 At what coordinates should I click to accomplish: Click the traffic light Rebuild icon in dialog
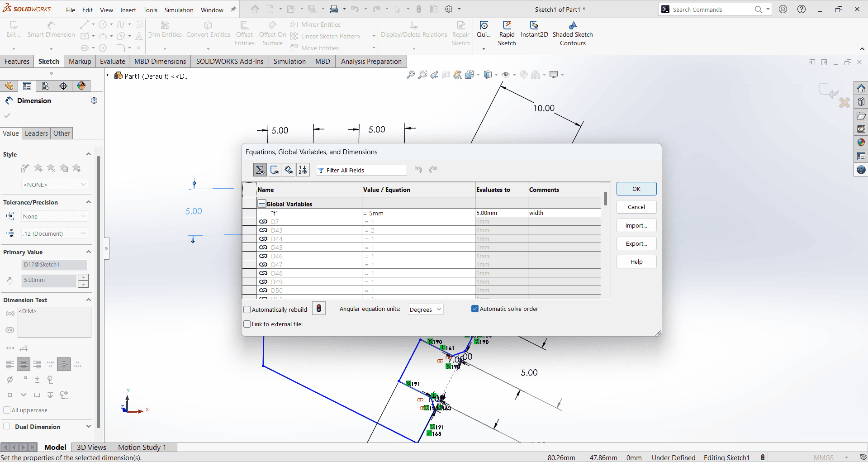[319, 309]
